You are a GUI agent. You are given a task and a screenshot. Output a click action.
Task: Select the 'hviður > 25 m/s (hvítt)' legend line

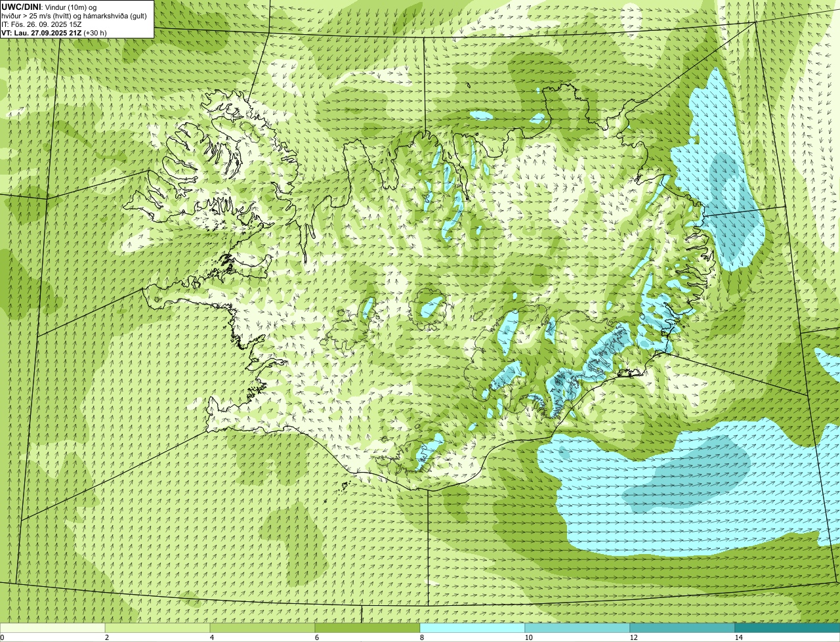click(x=74, y=15)
